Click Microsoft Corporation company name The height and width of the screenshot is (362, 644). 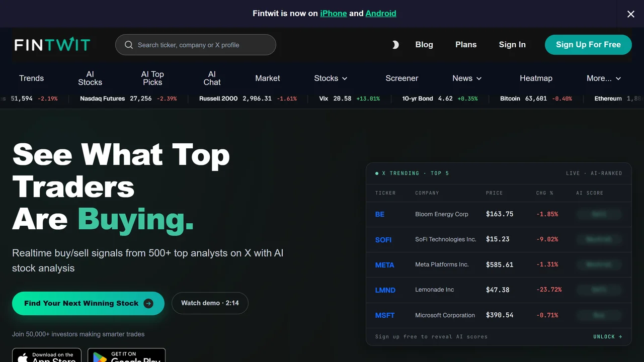[x=445, y=315]
